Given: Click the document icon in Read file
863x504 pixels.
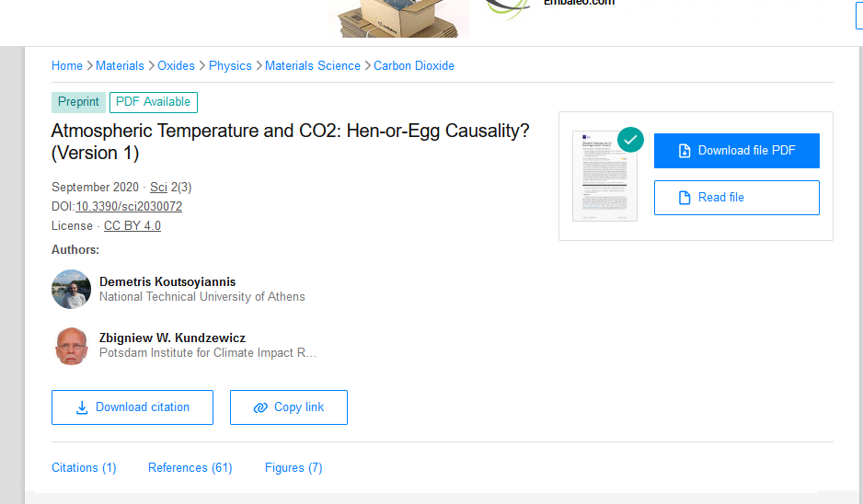Looking at the screenshot, I should click(x=684, y=198).
